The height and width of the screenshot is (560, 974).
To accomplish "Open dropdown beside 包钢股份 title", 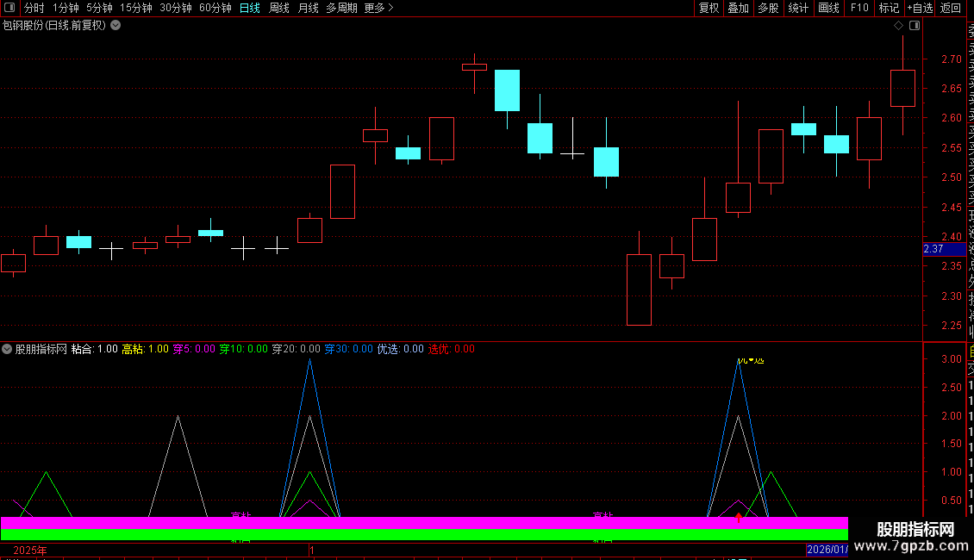I will click(116, 26).
